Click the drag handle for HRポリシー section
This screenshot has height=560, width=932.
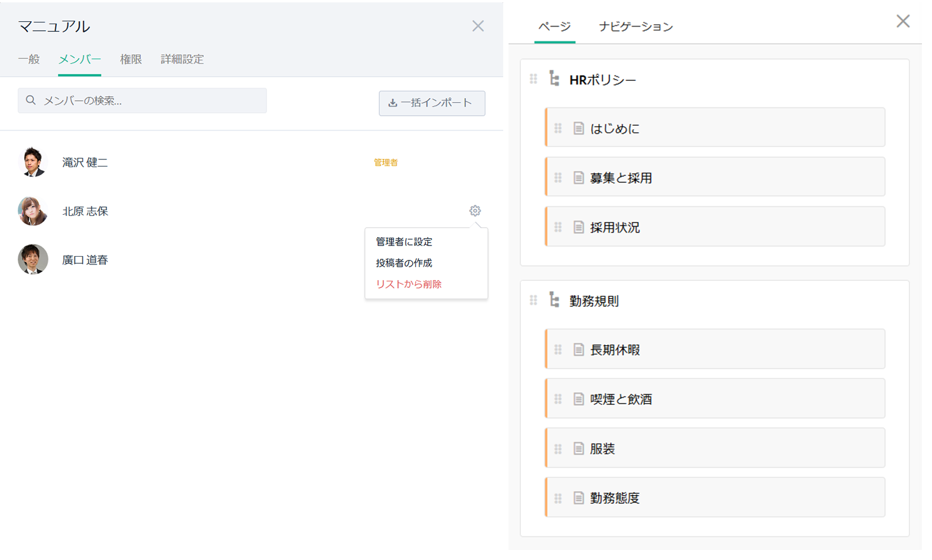click(x=533, y=79)
